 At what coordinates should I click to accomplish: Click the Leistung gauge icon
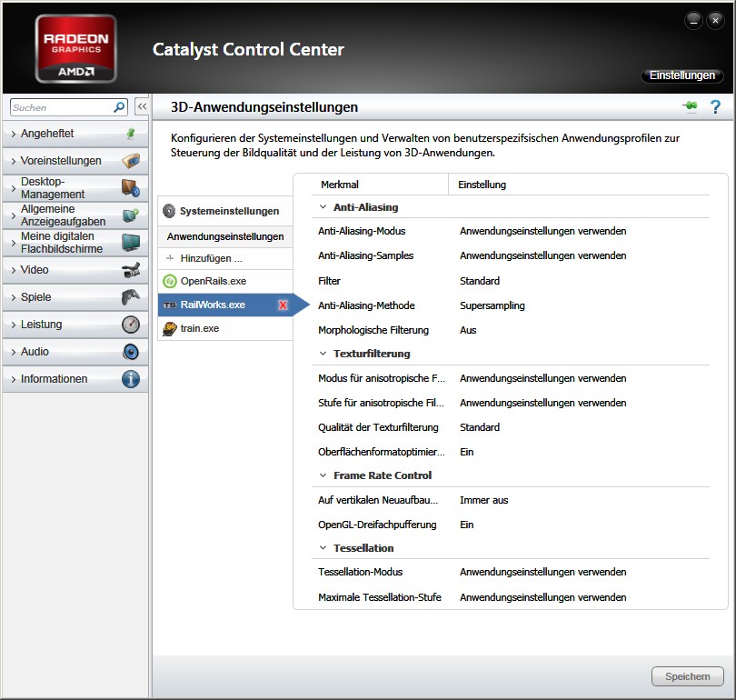(x=131, y=325)
